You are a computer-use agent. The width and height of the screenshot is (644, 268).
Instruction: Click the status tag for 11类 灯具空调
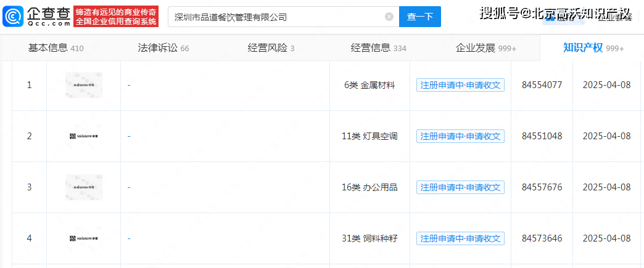[x=460, y=136]
